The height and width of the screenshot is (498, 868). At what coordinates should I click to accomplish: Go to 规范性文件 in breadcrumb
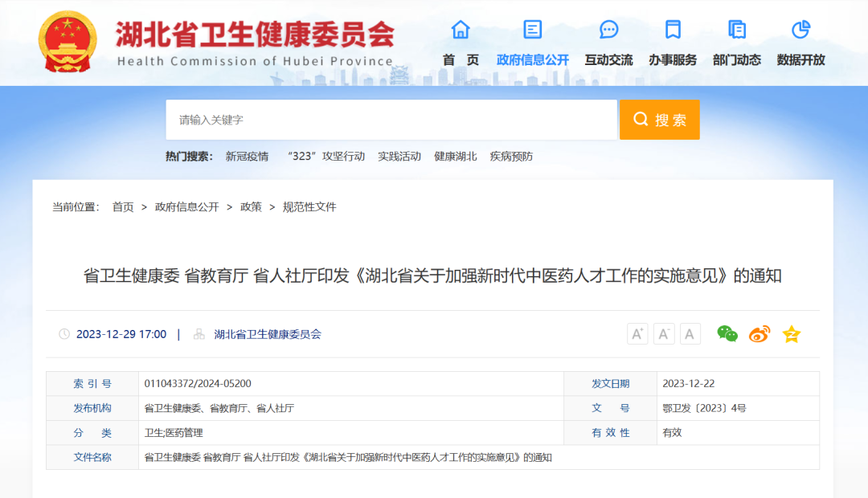pos(309,207)
